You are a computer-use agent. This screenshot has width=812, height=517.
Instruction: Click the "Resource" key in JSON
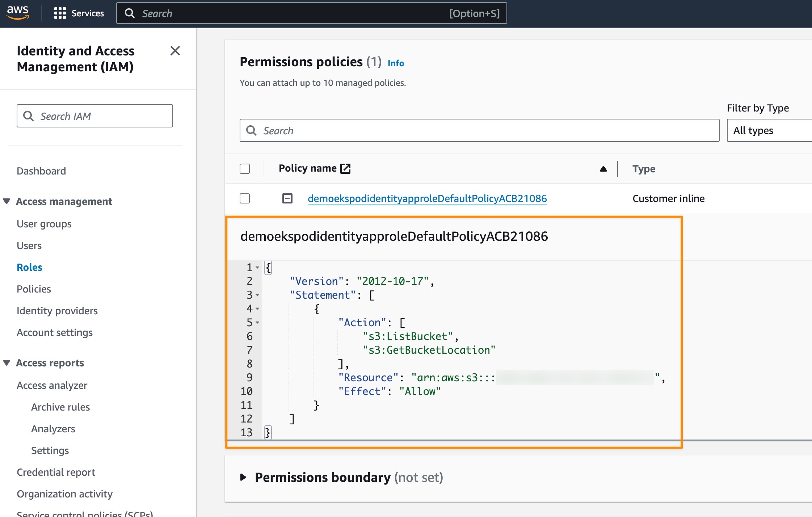click(368, 378)
